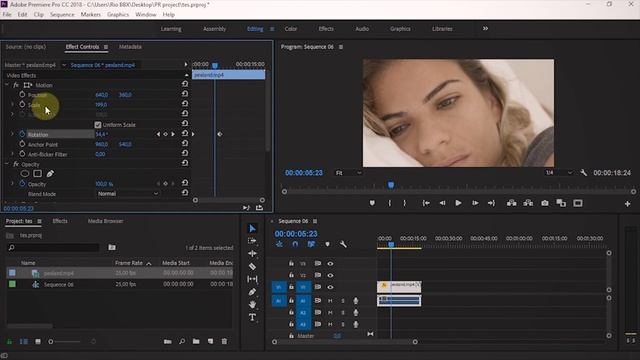The width and height of the screenshot is (640, 360).
Task: Toggle V1 track output eye
Action: 330,287
